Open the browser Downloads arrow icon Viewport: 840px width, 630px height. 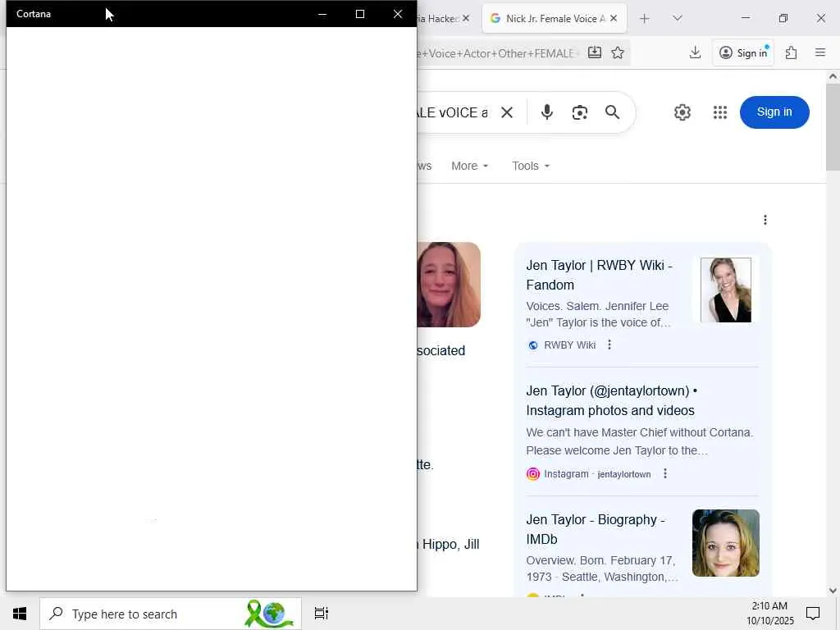pyautogui.click(x=695, y=52)
